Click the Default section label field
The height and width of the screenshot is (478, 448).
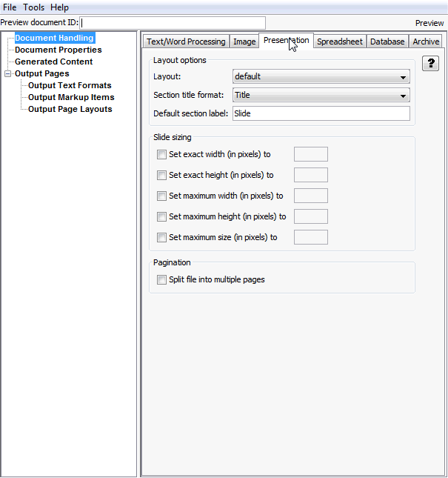[x=321, y=113]
